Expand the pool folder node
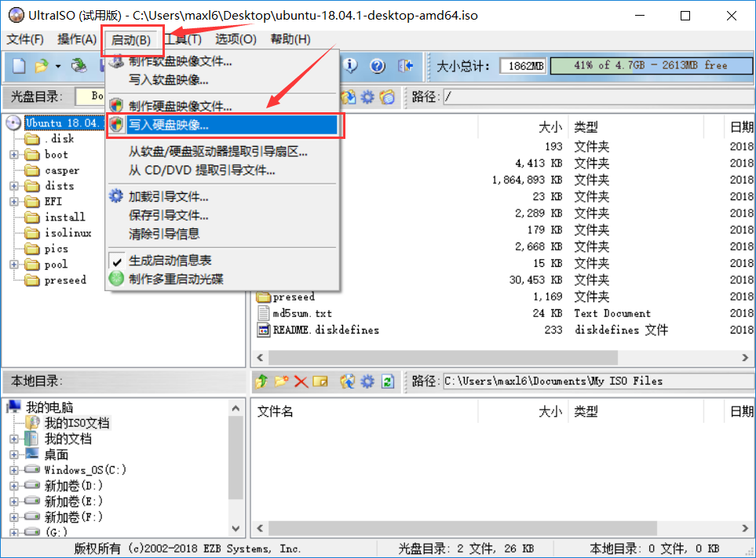Screen dimensions: 756x558 [14, 264]
